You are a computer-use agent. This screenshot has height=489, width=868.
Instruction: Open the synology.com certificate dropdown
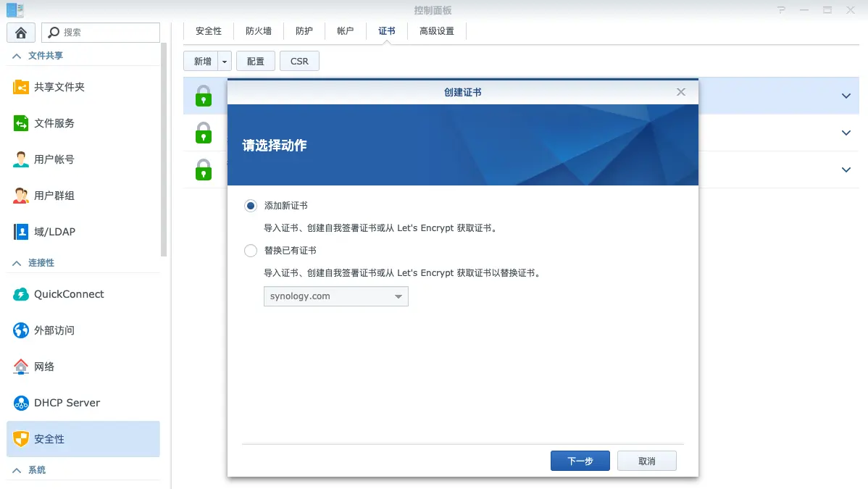[x=336, y=296]
